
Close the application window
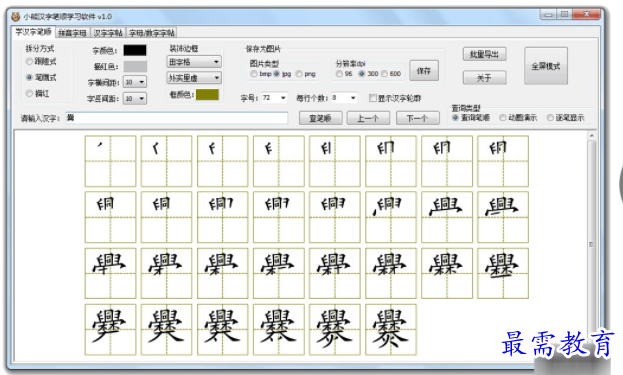(x=586, y=14)
